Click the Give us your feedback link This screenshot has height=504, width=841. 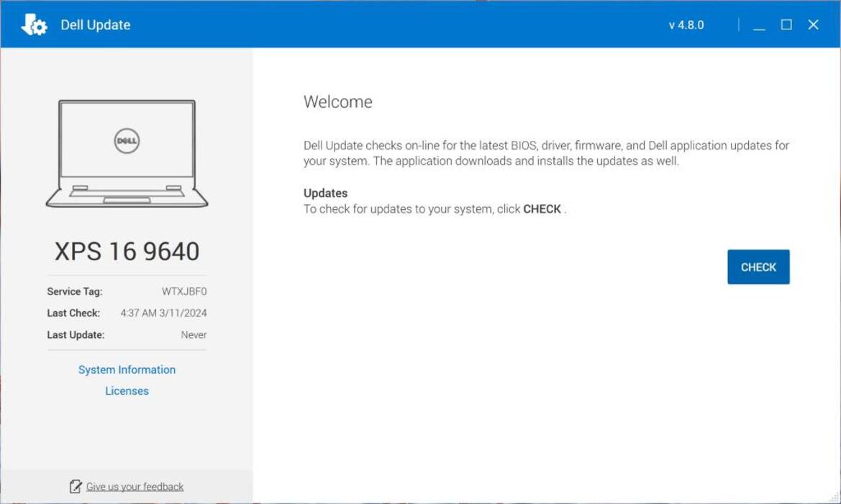(135, 487)
